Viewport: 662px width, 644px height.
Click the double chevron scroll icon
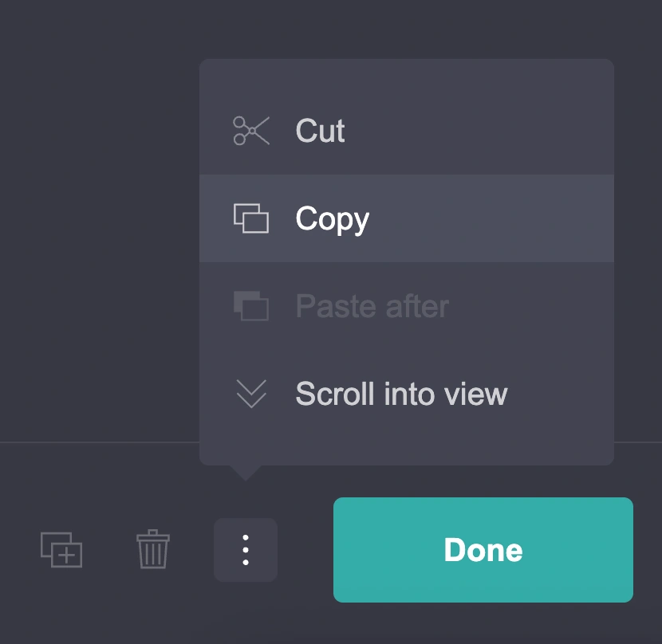tap(251, 394)
